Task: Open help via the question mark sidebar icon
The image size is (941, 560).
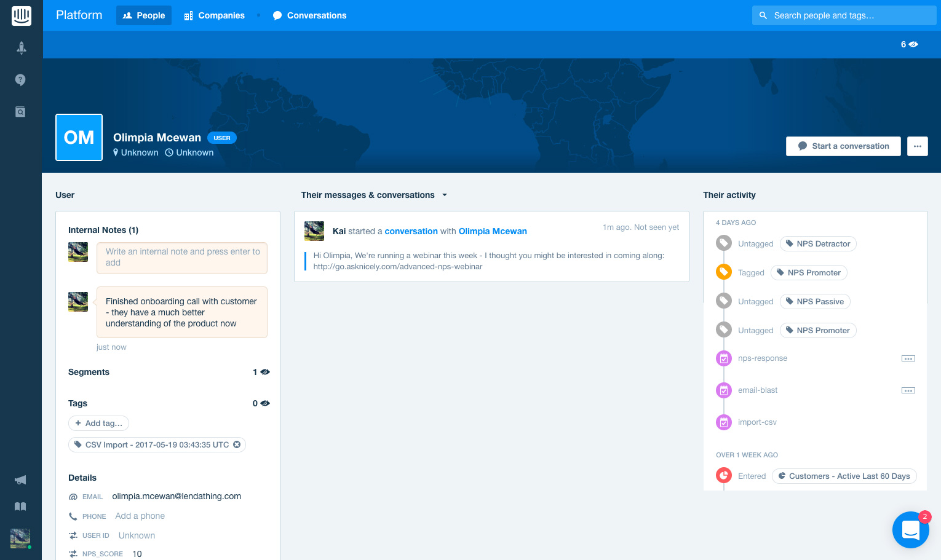Action: coord(20,79)
